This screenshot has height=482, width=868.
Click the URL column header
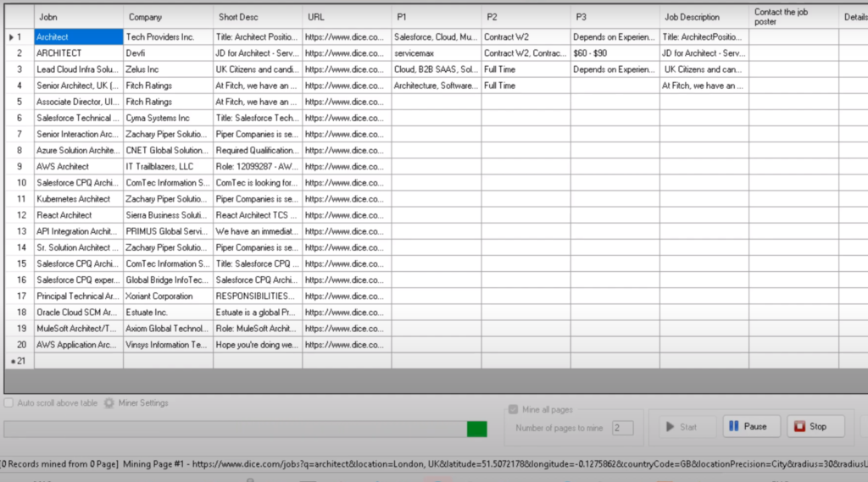tap(347, 17)
